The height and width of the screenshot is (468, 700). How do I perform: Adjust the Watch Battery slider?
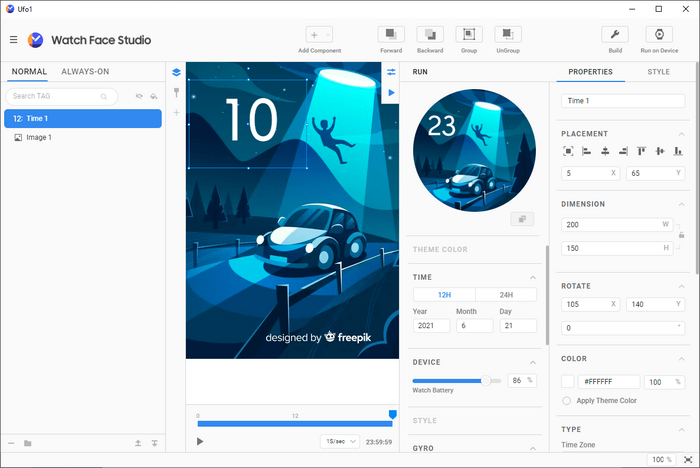coord(485,380)
